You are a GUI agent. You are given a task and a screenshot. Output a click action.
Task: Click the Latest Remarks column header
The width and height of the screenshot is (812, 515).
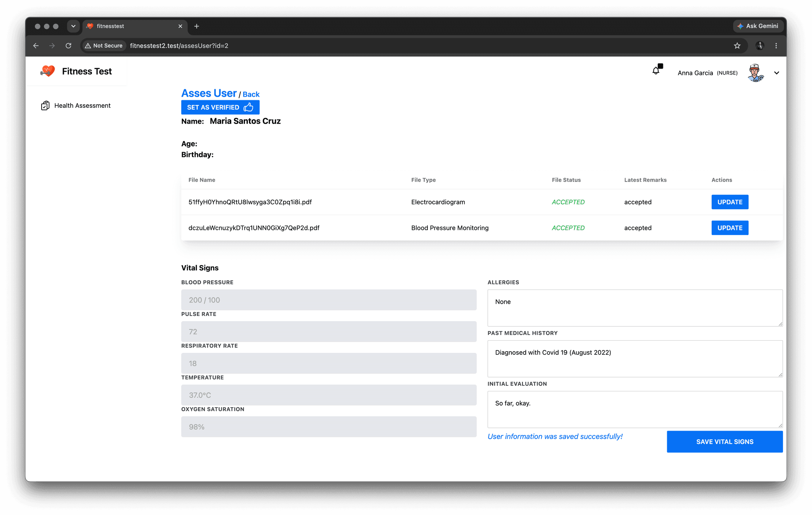pos(645,180)
